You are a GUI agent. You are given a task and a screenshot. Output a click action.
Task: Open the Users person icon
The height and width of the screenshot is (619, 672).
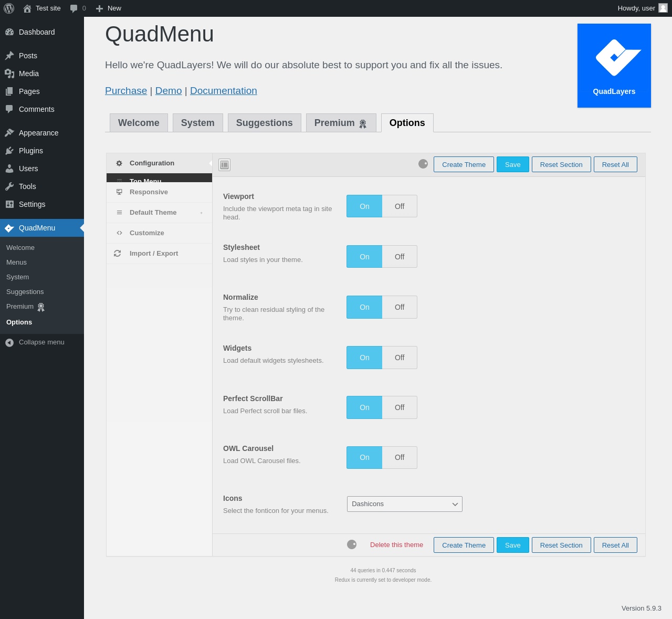[x=9, y=169]
